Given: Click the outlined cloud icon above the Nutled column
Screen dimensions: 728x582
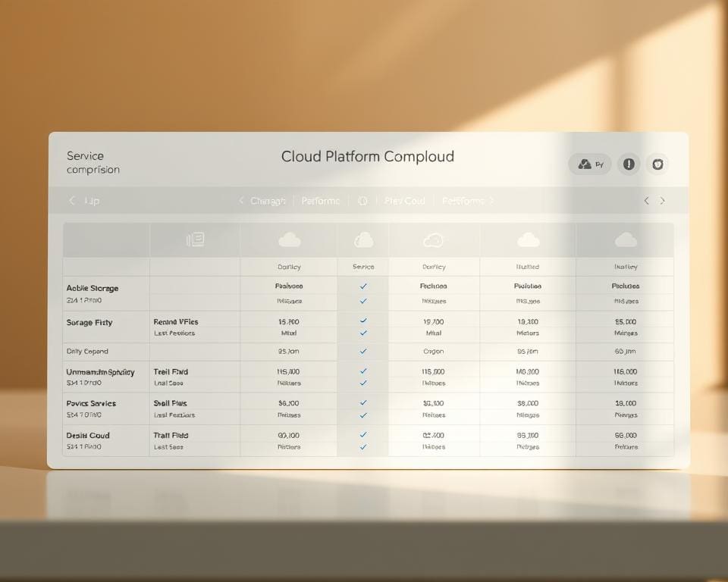Looking at the screenshot, I should [x=529, y=239].
